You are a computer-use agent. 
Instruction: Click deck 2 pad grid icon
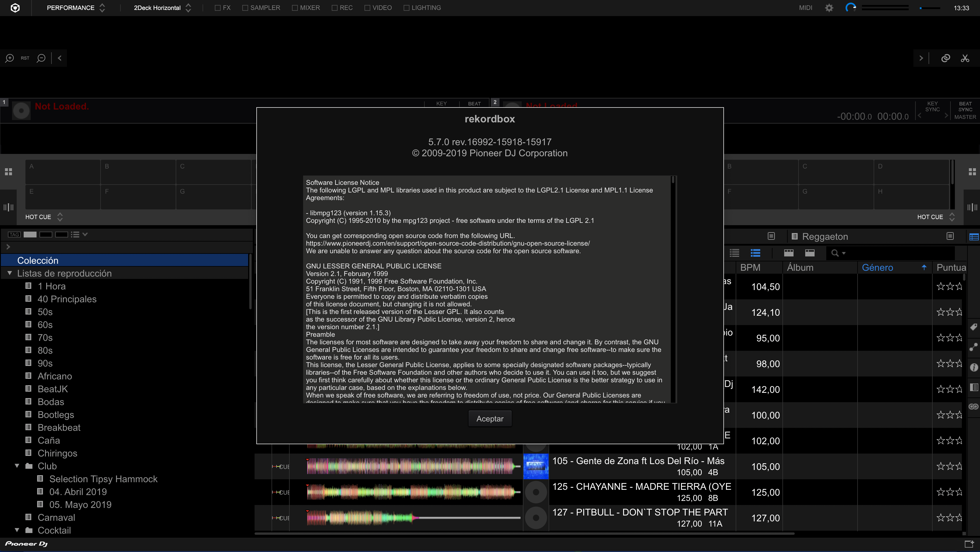click(x=972, y=172)
